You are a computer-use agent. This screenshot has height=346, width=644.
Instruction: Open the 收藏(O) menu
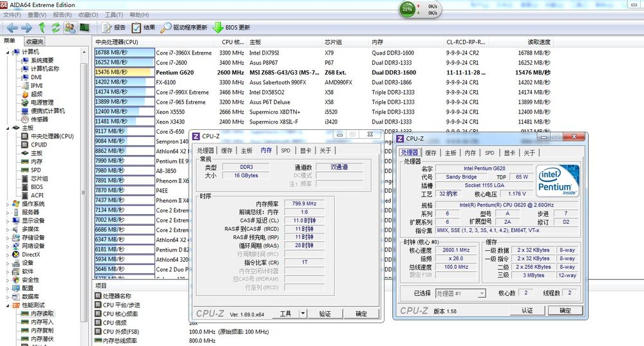click(x=88, y=15)
